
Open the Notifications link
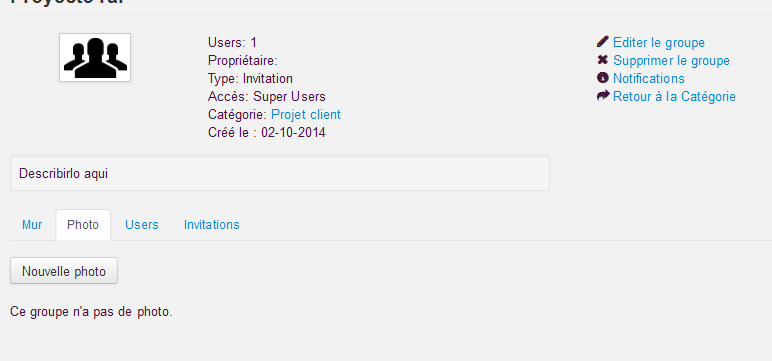[648, 78]
